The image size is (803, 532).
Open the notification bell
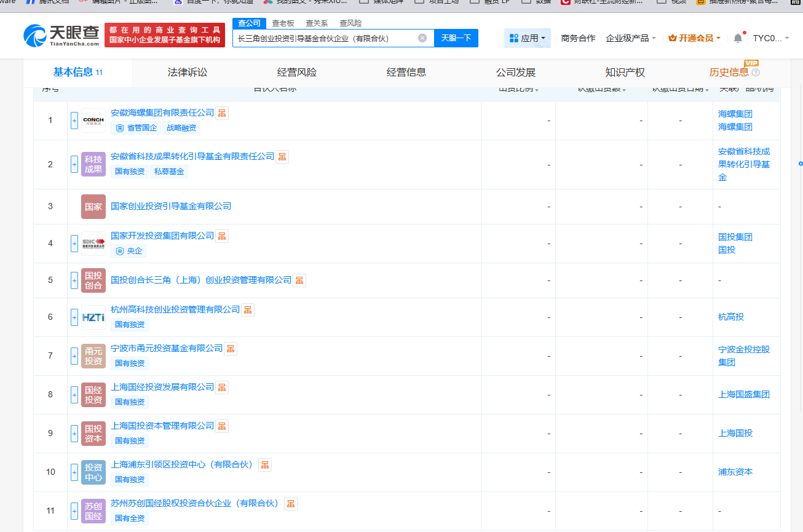coord(738,38)
